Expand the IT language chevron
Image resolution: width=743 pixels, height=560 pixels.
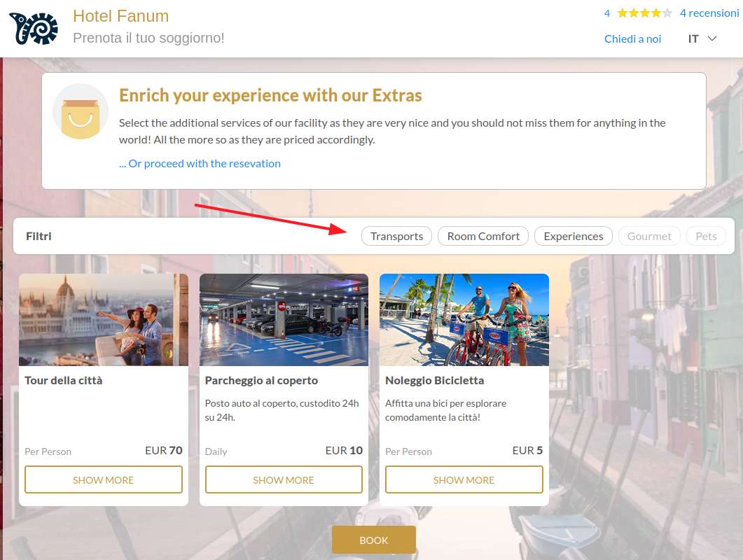click(x=711, y=38)
